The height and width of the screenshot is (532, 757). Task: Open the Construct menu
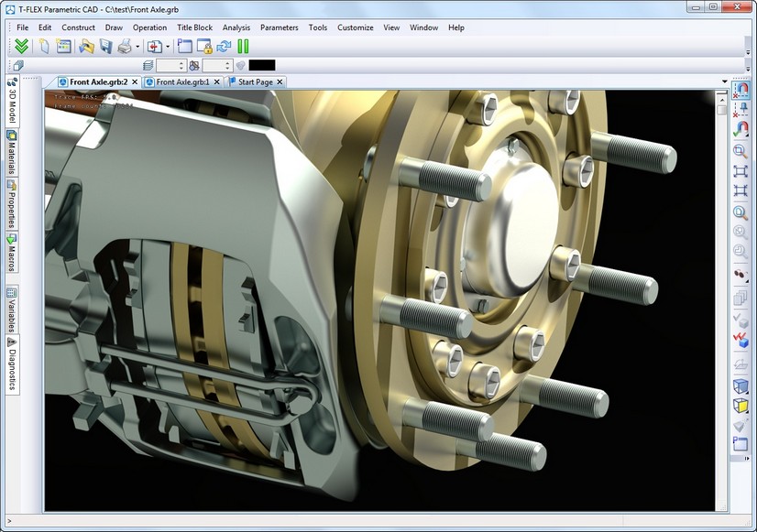click(x=78, y=27)
